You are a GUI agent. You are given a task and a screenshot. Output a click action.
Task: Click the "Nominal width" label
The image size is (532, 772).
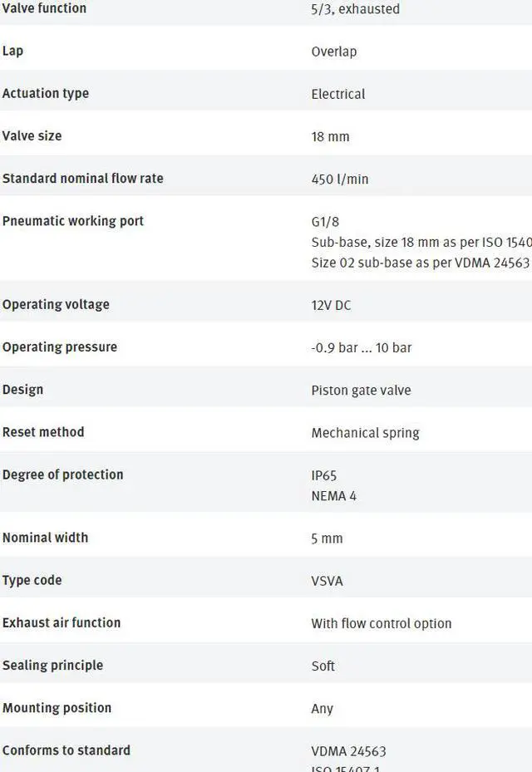point(45,538)
